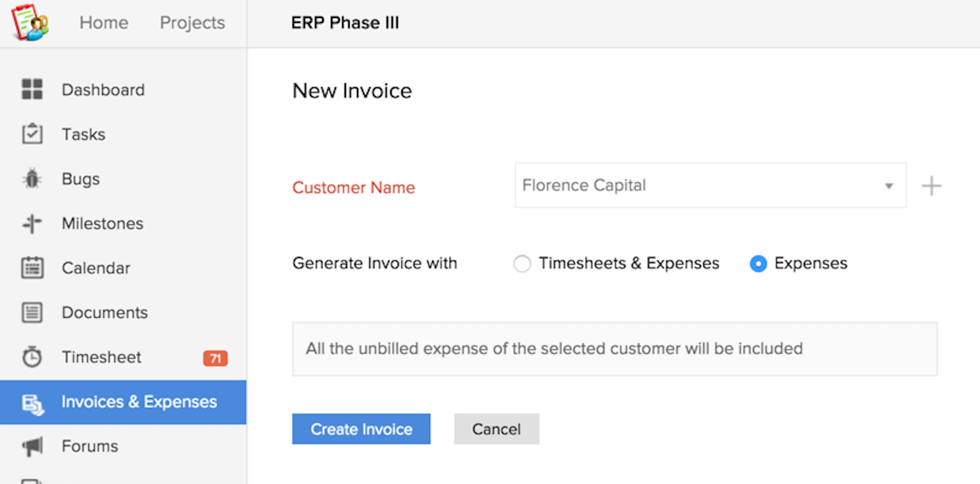Choose the Expenses radio option
Viewport: 980px width, 484px height.
(758, 264)
